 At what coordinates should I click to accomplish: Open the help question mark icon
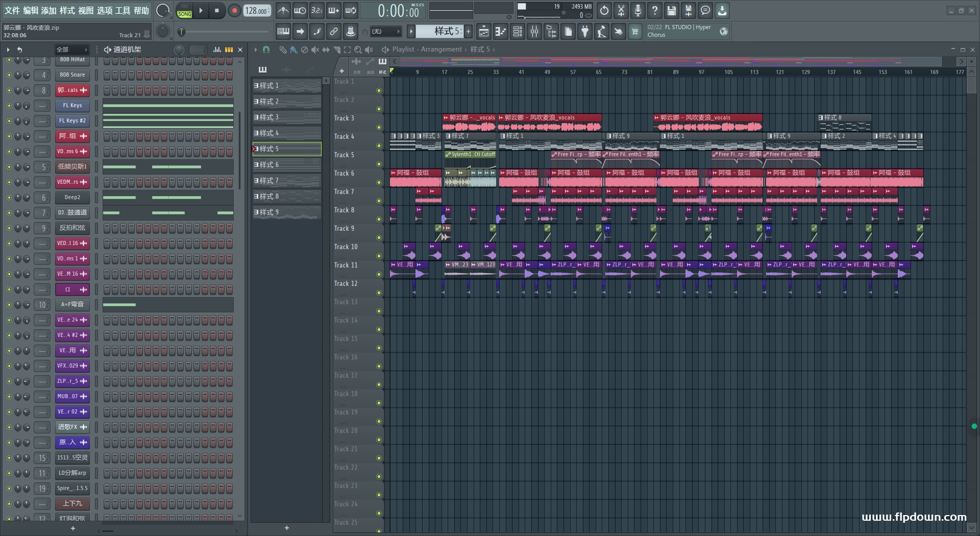[x=655, y=10]
